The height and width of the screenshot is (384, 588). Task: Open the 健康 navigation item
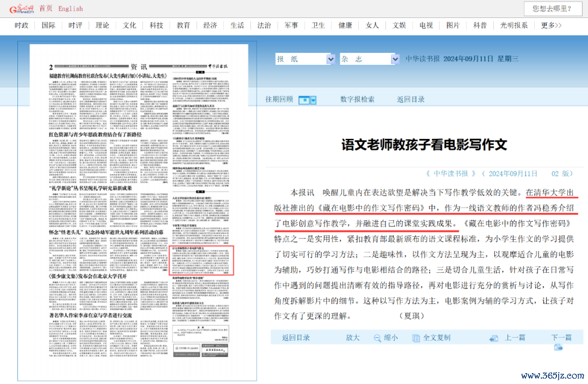click(345, 26)
